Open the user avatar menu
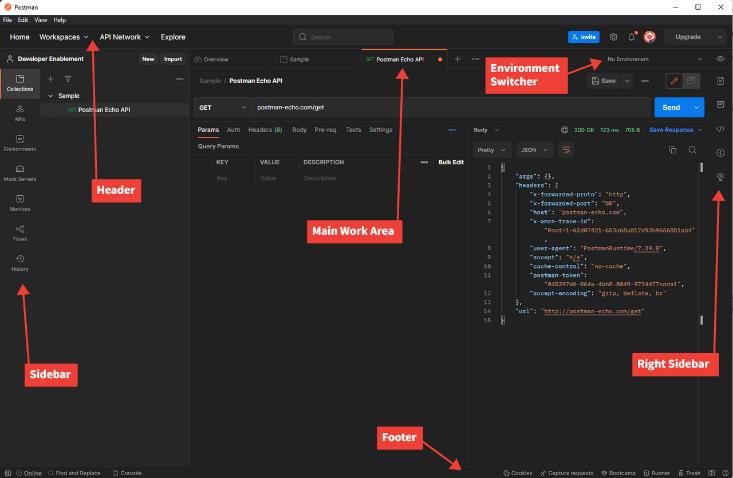Screen dimensions: 733x478 point(649,37)
